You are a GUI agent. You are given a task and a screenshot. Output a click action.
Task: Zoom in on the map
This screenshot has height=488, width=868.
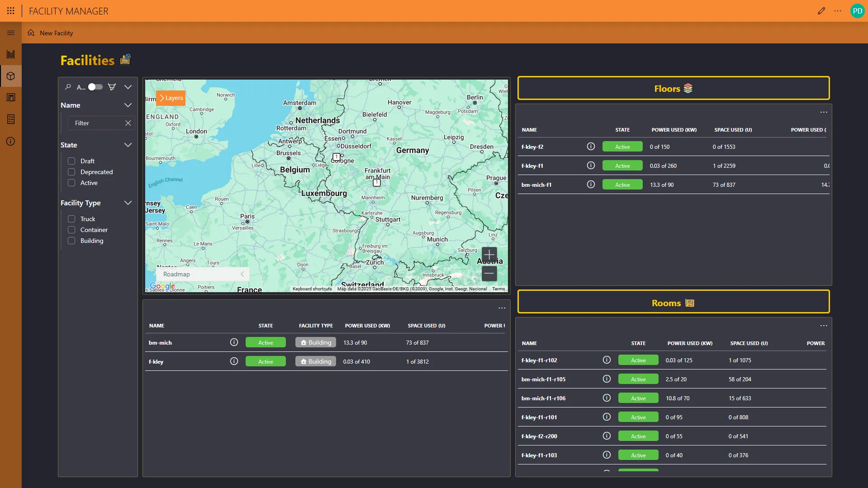489,255
